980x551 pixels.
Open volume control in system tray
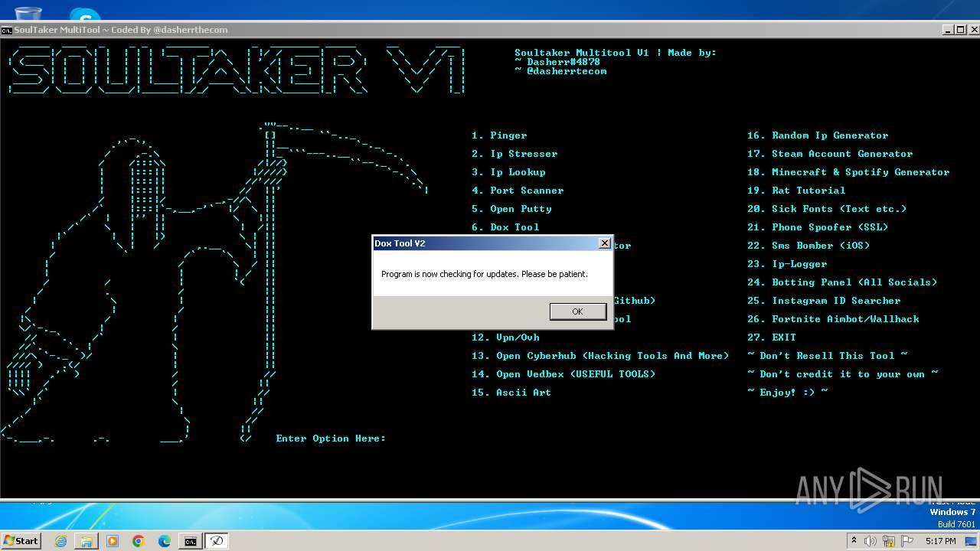coord(871,541)
